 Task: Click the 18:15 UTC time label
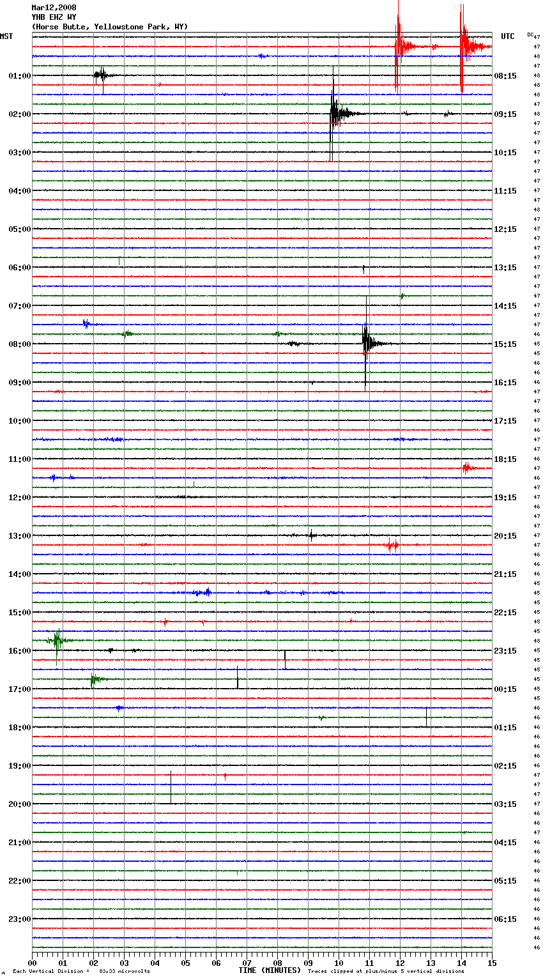[505, 459]
